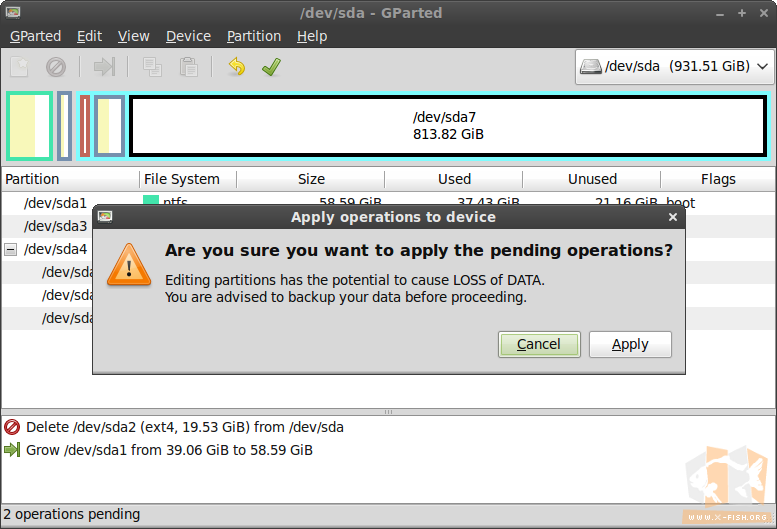
Task: Select the /dev/sda3 row in partition list
Action: tap(55, 226)
